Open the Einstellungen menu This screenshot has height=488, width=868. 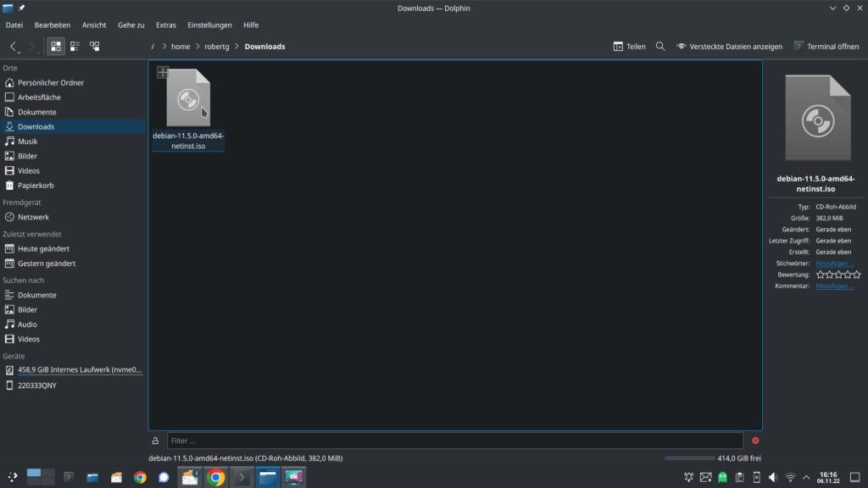pos(210,25)
